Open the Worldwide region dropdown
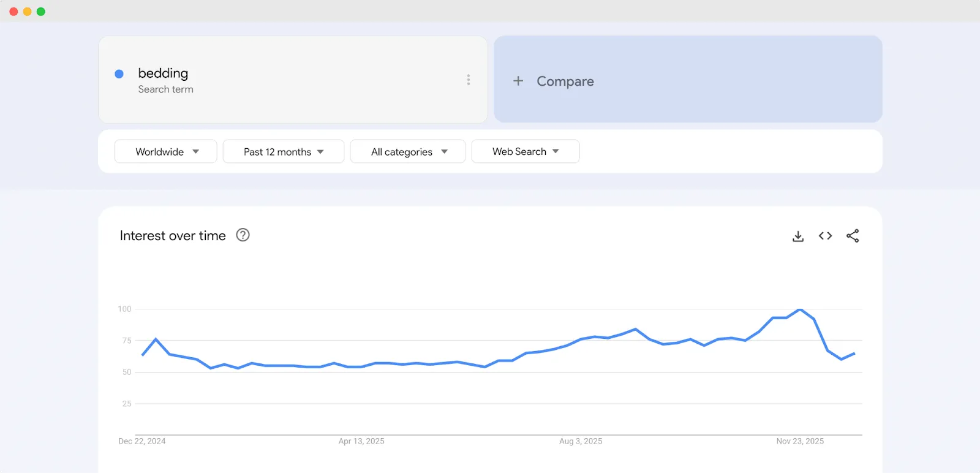 [166, 151]
